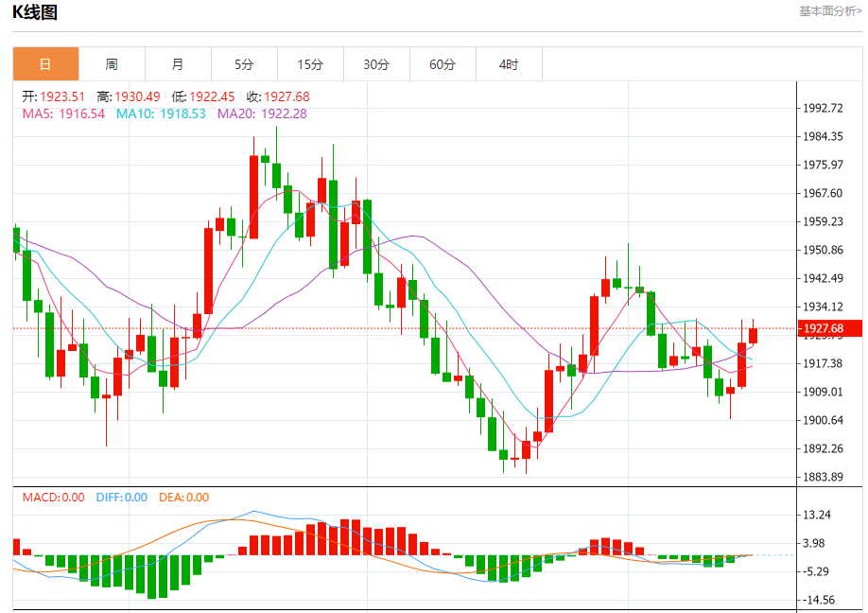Viewport: 868px width, 613px height.
Task: Click the 1892.26 price axis label
Action: (x=824, y=448)
